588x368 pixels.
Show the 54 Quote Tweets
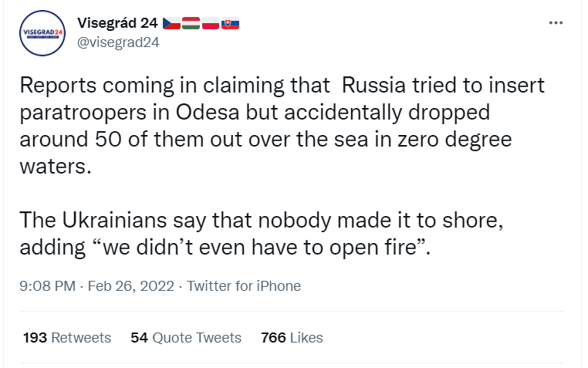[186, 337]
